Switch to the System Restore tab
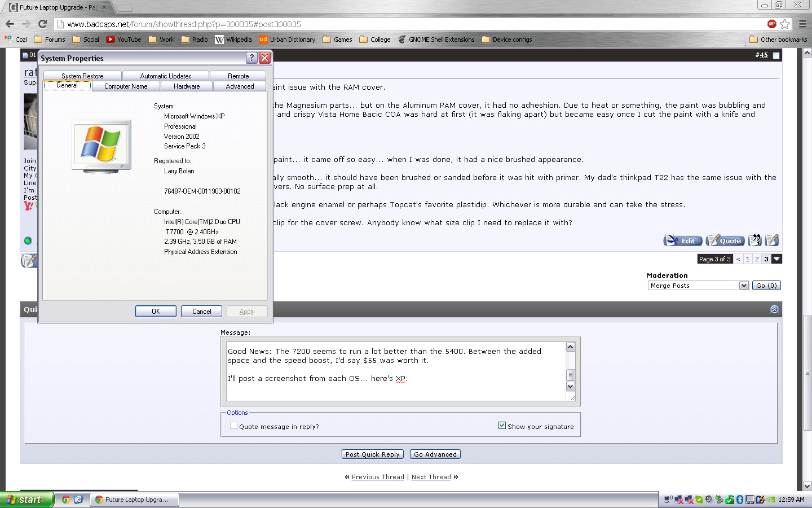Screen dimensions: 812x508 82,76
